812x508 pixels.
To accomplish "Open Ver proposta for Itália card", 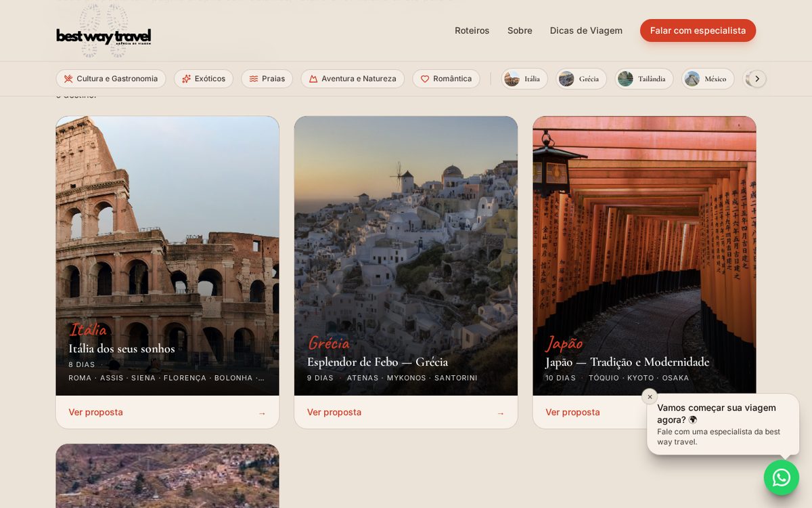I will (x=95, y=412).
